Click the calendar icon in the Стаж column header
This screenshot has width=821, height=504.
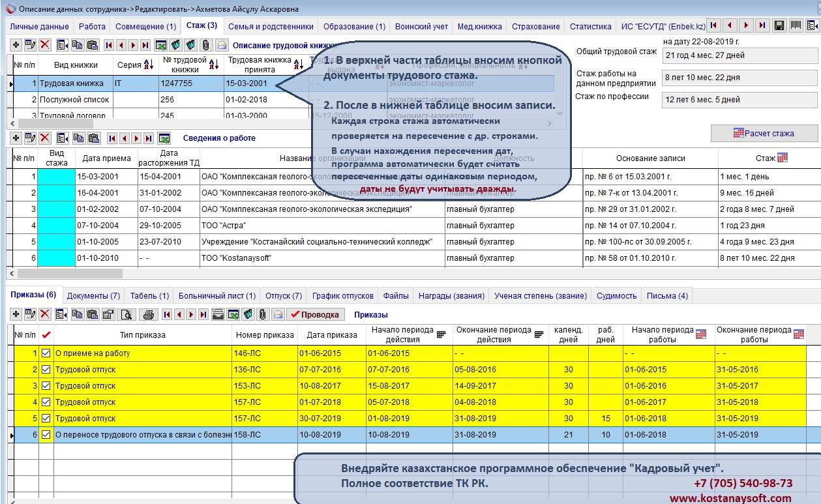tap(783, 158)
